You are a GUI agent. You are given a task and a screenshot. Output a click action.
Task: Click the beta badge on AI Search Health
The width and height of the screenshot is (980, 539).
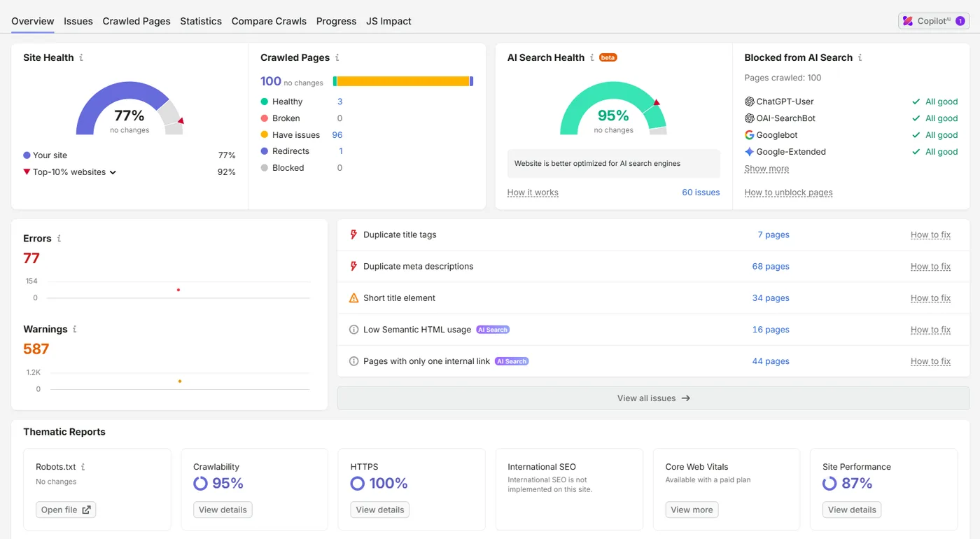pos(608,57)
